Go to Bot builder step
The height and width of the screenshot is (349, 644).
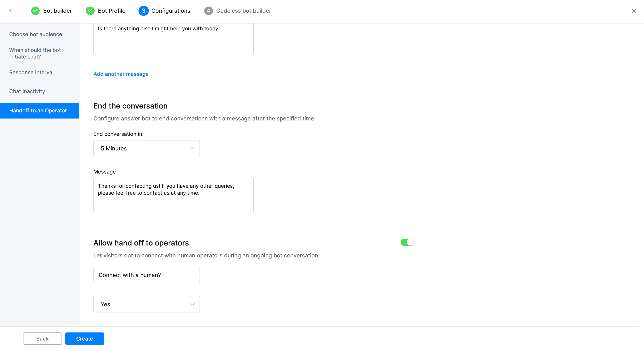click(57, 11)
